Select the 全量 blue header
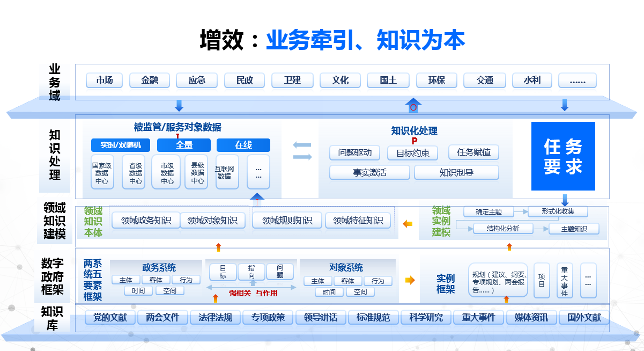Image resolution: width=644 pixels, height=351 pixels. point(184,145)
